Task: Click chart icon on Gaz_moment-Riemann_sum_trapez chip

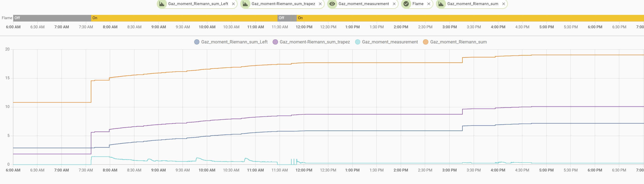Action: click(245, 4)
